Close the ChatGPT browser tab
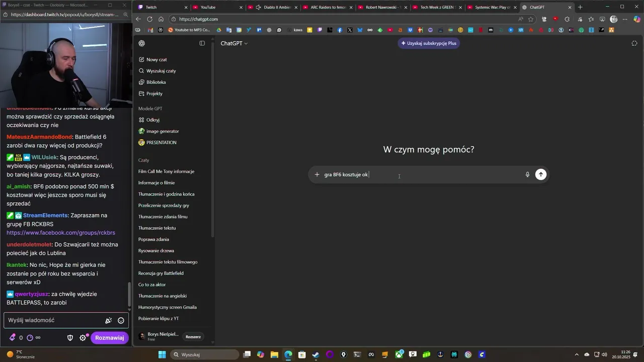The width and height of the screenshot is (644, 362). pyautogui.click(x=570, y=7)
